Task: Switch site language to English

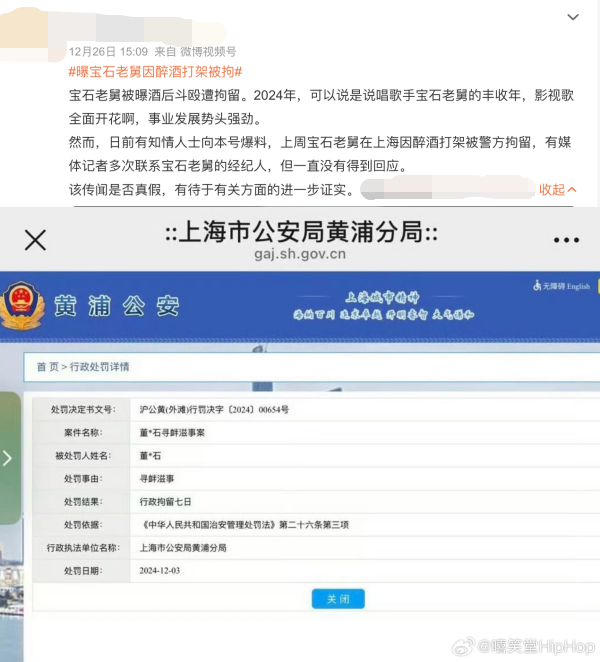Action: [578, 286]
